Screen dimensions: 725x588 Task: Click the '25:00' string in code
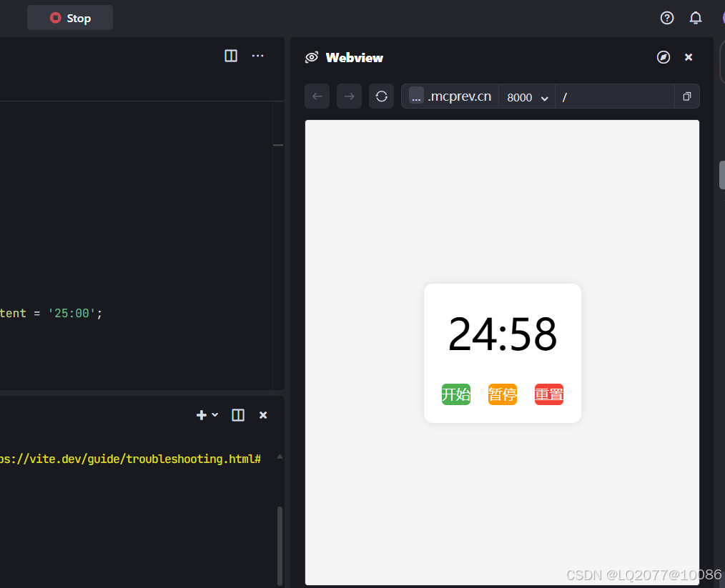(71, 313)
